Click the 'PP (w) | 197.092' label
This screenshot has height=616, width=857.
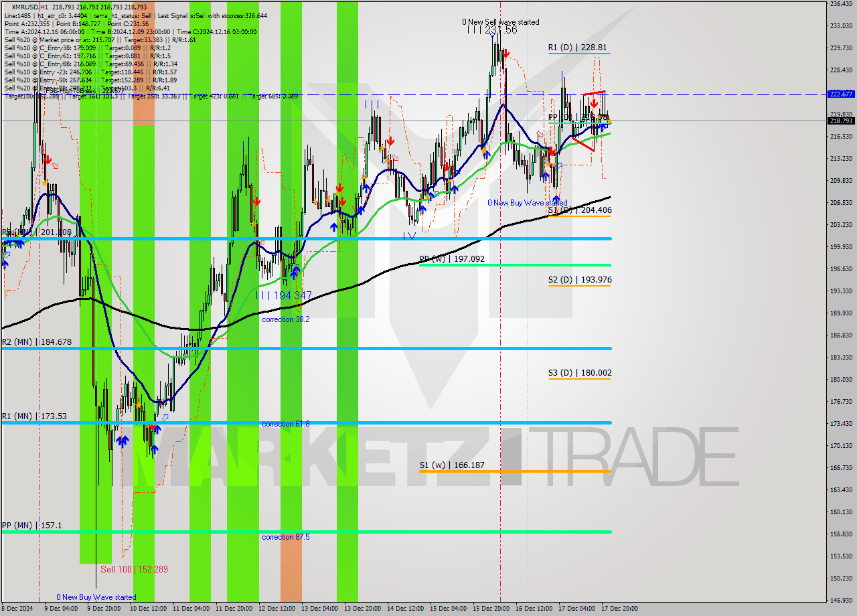coord(452,259)
